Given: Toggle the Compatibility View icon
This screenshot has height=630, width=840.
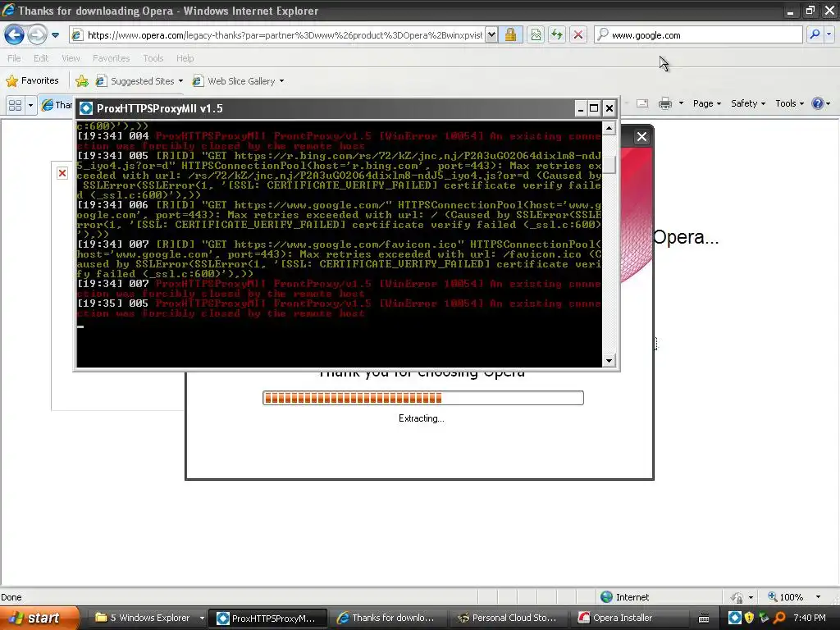Looking at the screenshot, I should (x=536, y=35).
